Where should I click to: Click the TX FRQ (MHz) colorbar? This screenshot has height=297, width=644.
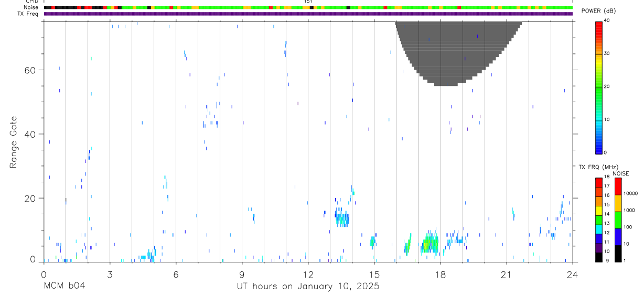(x=598, y=220)
